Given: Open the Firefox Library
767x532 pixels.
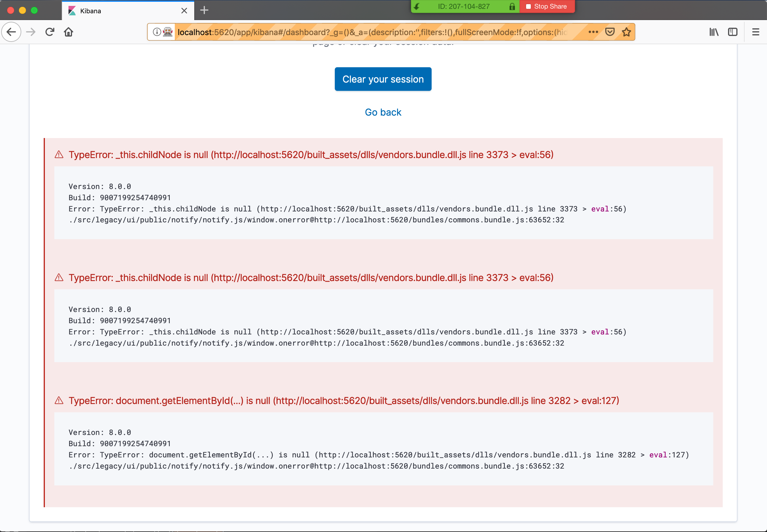Looking at the screenshot, I should tap(714, 32).
